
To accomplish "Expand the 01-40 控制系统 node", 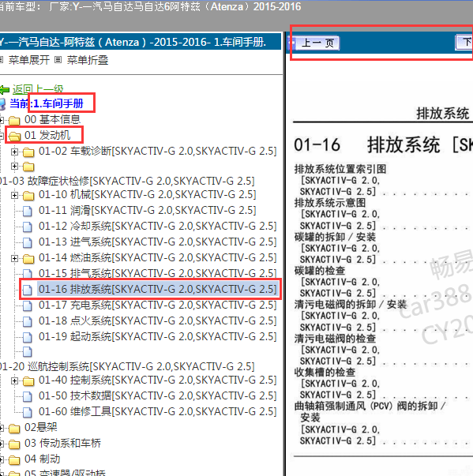I will [14, 380].
